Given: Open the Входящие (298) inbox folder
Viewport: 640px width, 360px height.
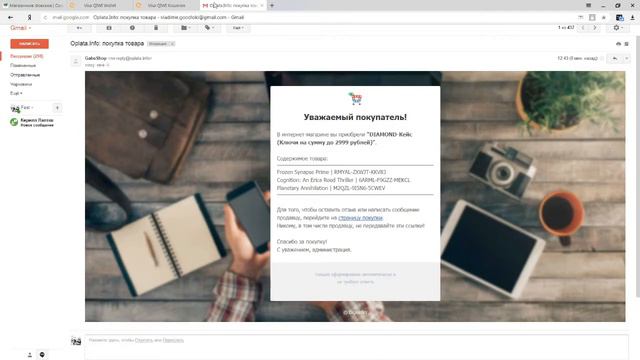Looking at the screenshot, I should click(27, 56).
